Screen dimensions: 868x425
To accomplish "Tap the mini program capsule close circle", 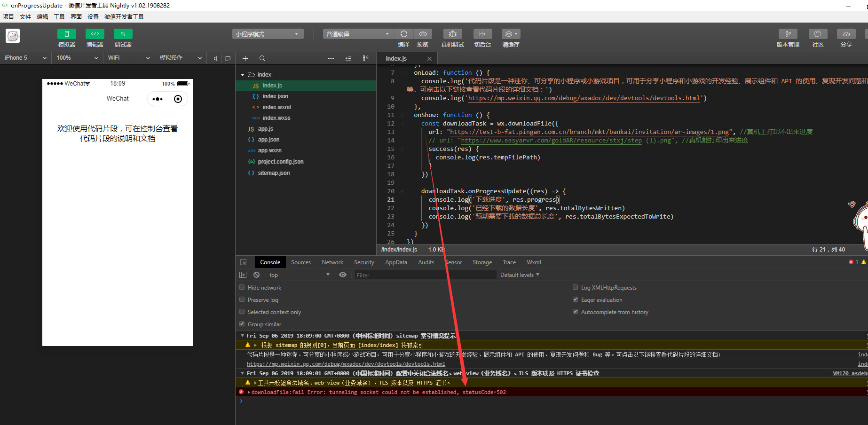I will pyautogui.click(x=178, y=99).
